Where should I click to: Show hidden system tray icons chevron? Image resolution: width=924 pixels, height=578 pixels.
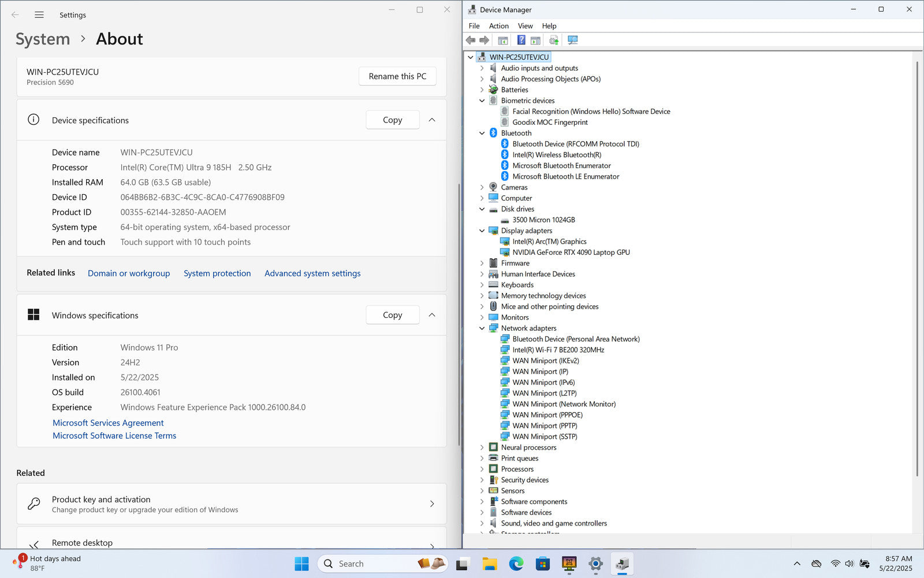pyautogui.click(x=797, y=564)
